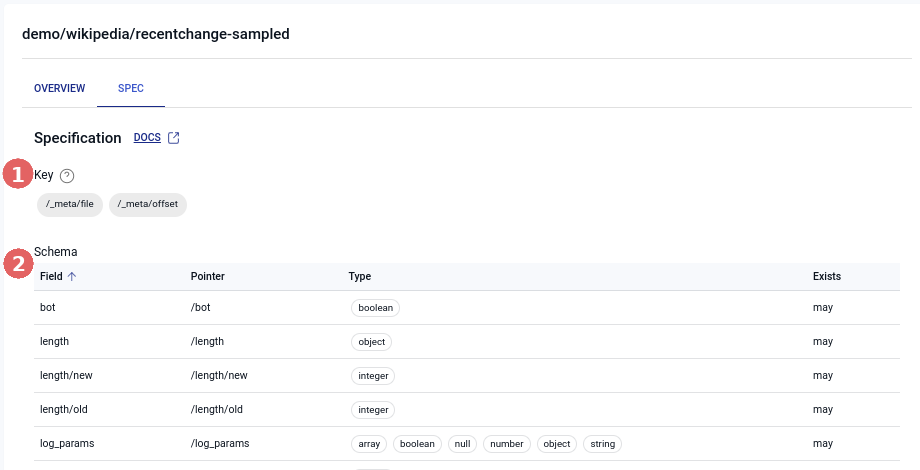Click the boolean type chip in bot row
This screenshot has height=470, width=920.
[375, 308]
